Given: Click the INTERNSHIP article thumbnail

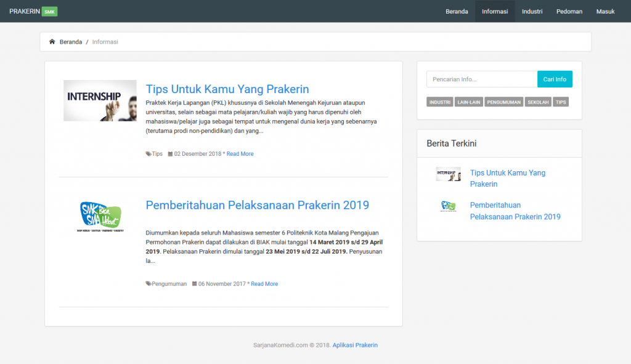Looking at the screenshot, I should click(100, 100).
